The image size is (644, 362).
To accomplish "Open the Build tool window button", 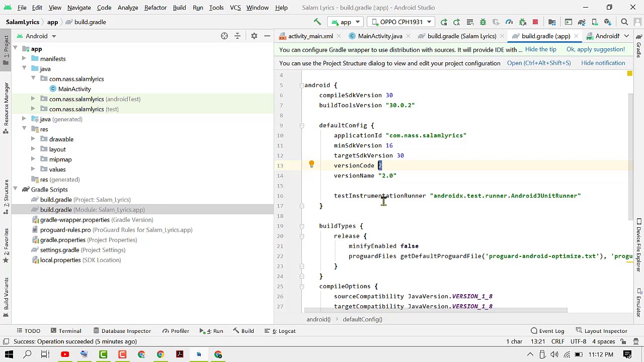I will [x=243, y=331].
